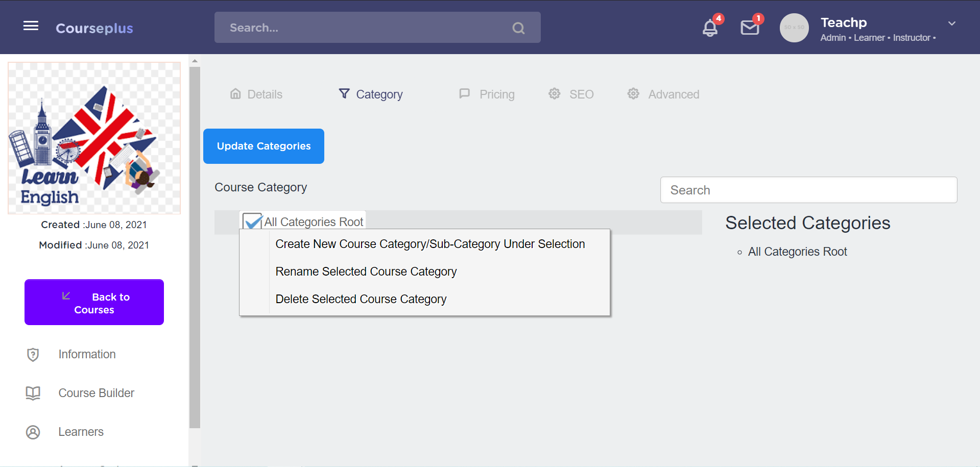Click Back to Courses button
This screenshot has height=467, width=980.
pyautogui.click(x=94, y=303)
